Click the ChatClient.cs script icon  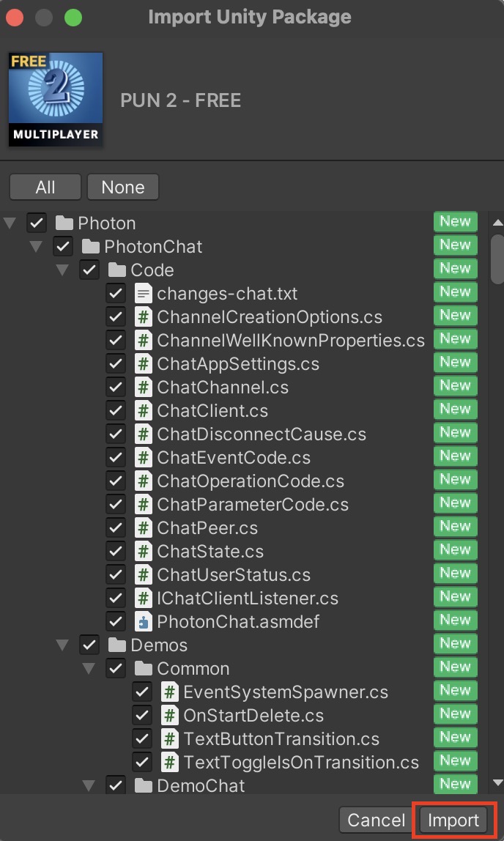tap(143, 411)
